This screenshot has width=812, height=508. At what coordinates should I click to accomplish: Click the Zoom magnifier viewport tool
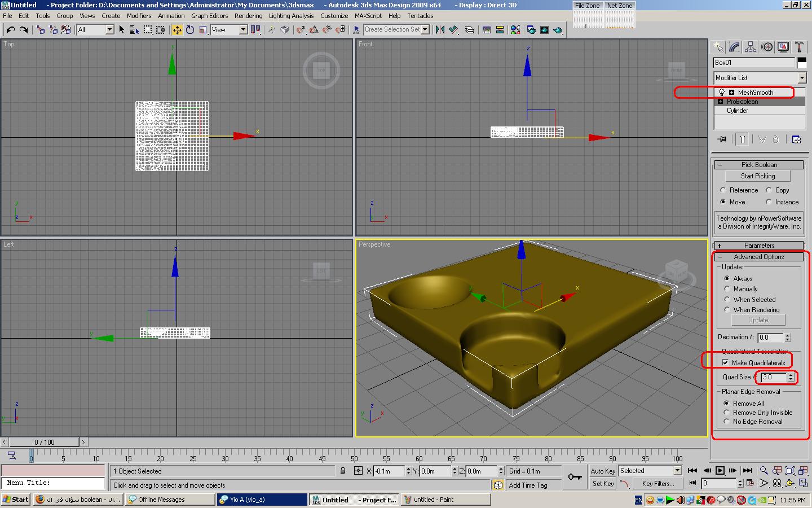[x=764, y=470]
